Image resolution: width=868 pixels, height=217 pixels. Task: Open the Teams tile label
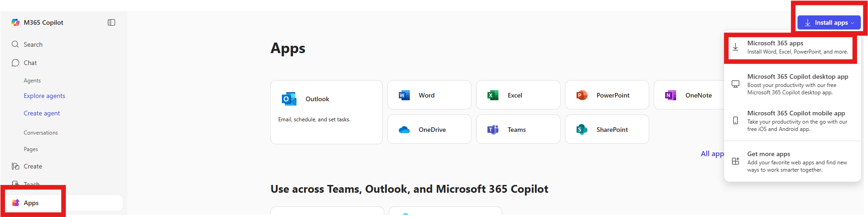click(517, 130)
